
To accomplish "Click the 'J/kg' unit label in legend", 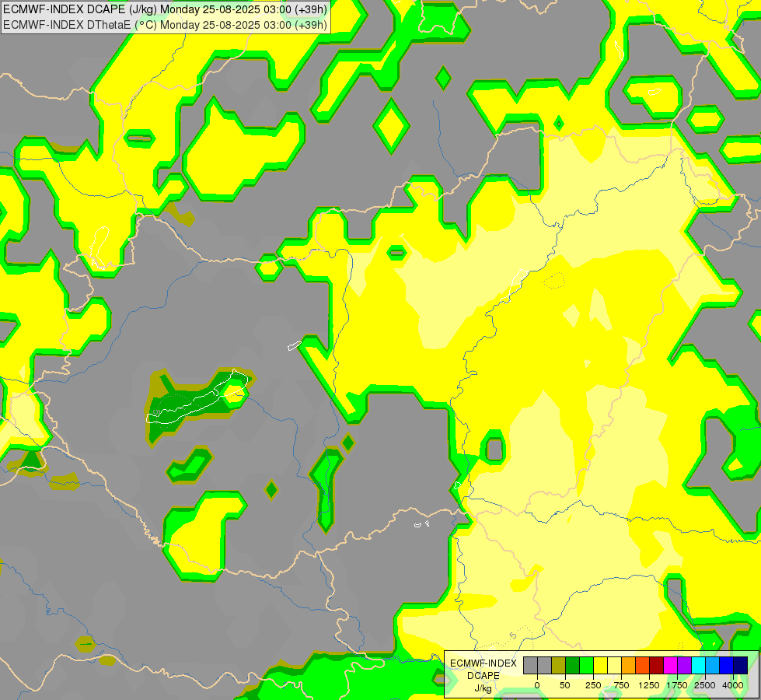I will [x=483, y=689].
